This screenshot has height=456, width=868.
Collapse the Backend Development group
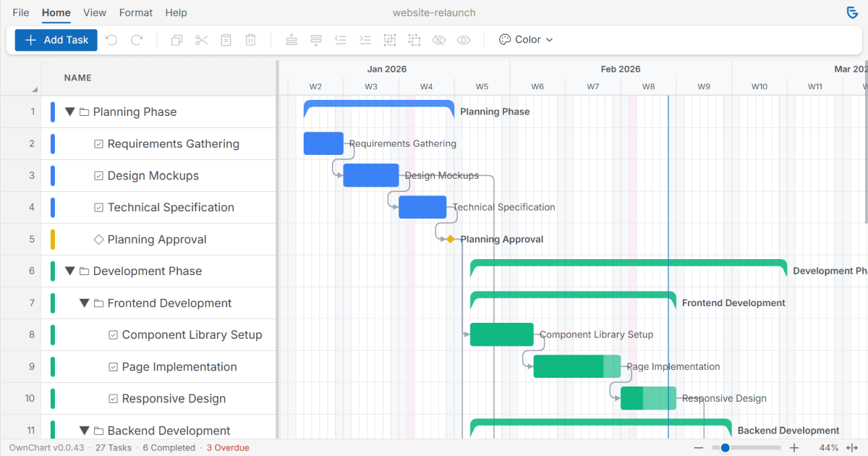[84, 429]
